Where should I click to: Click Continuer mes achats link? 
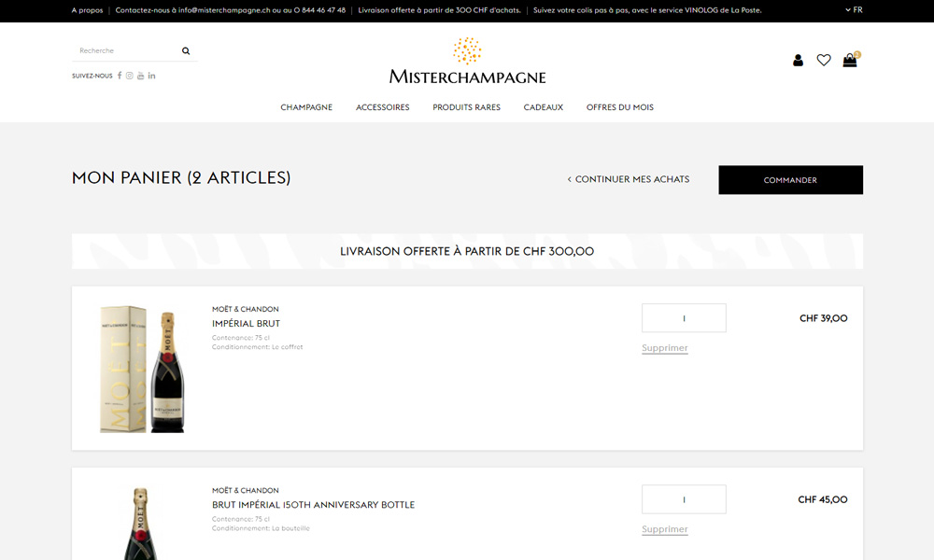pyautogui.click(x=629, y=179)
